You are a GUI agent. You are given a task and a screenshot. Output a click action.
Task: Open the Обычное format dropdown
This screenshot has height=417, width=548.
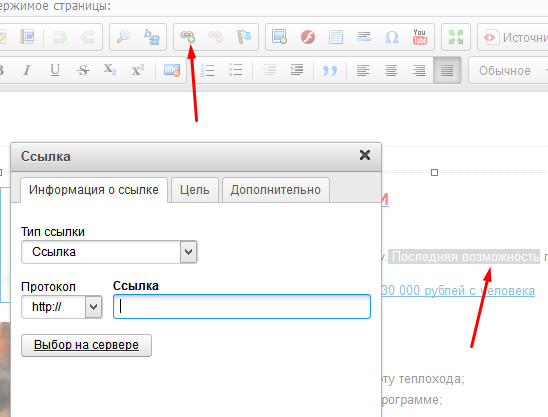(508, 71)
